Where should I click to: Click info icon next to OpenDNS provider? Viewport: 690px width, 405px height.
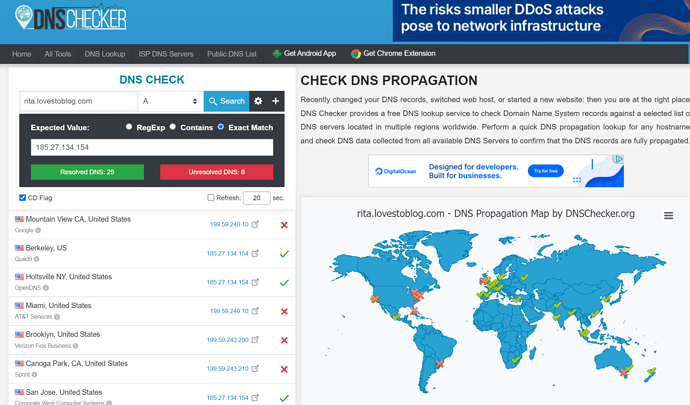[x=46, y=288]
